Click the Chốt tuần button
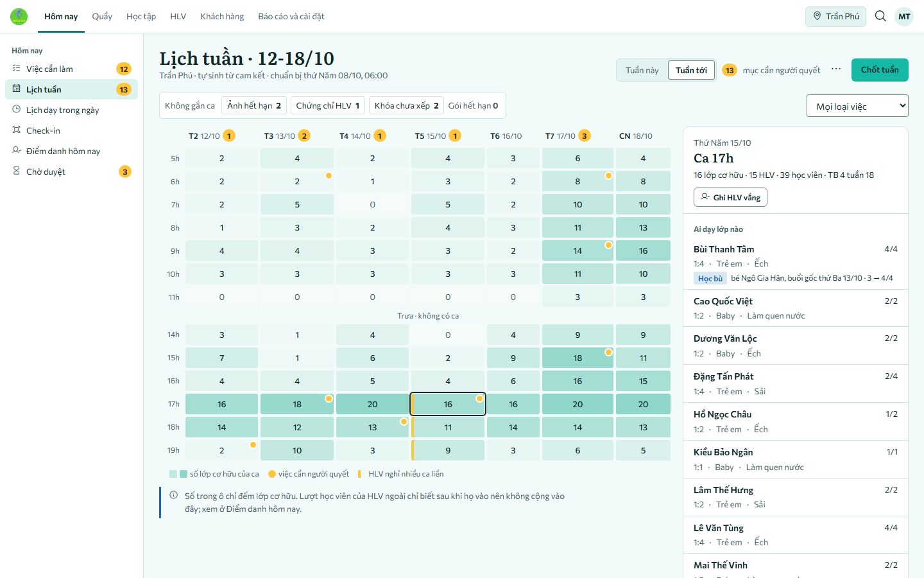This screenshot has height=578, width=924. coord(880,70)
